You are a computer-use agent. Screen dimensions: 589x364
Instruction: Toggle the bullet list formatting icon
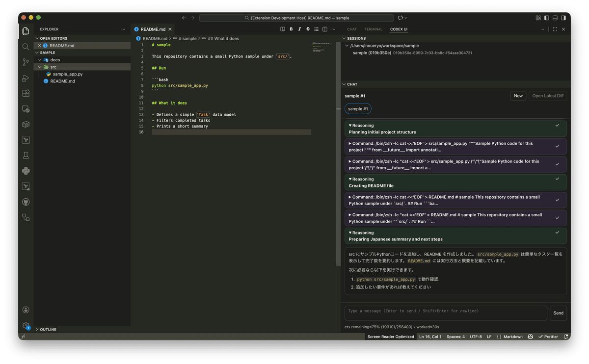click(x=316, y=29)
